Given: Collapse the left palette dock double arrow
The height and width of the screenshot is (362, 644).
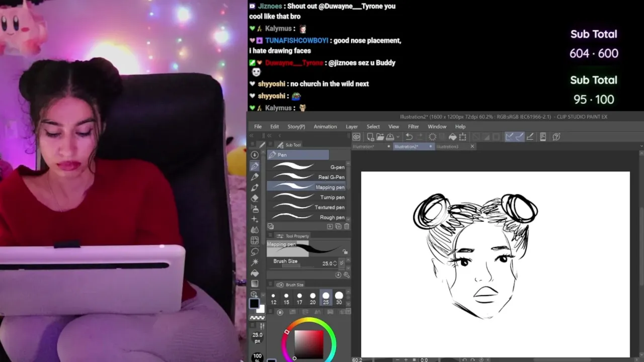Looking at the screenshot, I should point(253,136).
